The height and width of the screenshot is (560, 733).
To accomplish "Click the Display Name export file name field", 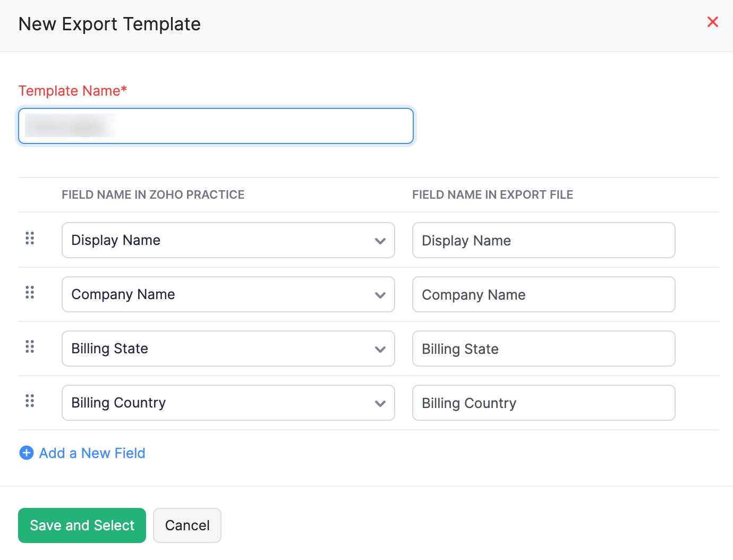I will point(543,240).
